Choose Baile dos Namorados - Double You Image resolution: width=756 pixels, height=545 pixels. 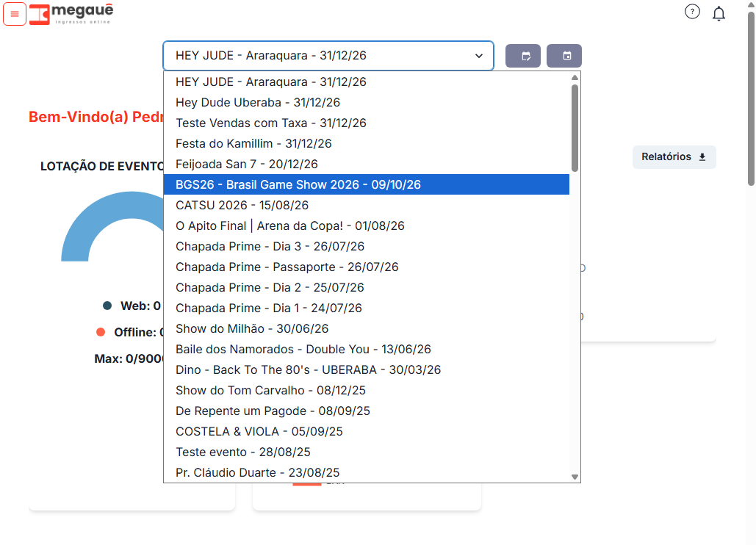click(x=367, y=350)
